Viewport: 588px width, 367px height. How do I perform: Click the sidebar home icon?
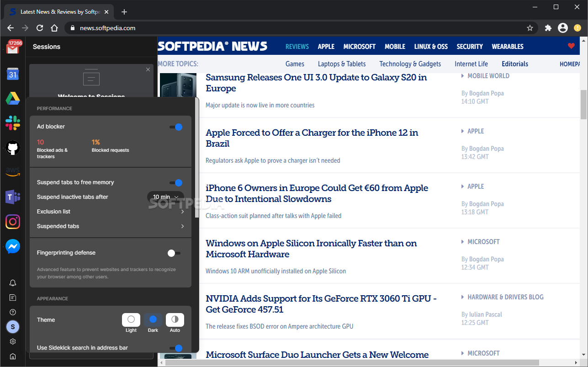tap(13, 356)
